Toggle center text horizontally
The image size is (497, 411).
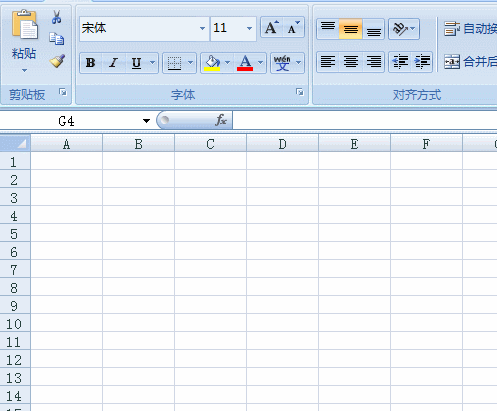351,62
